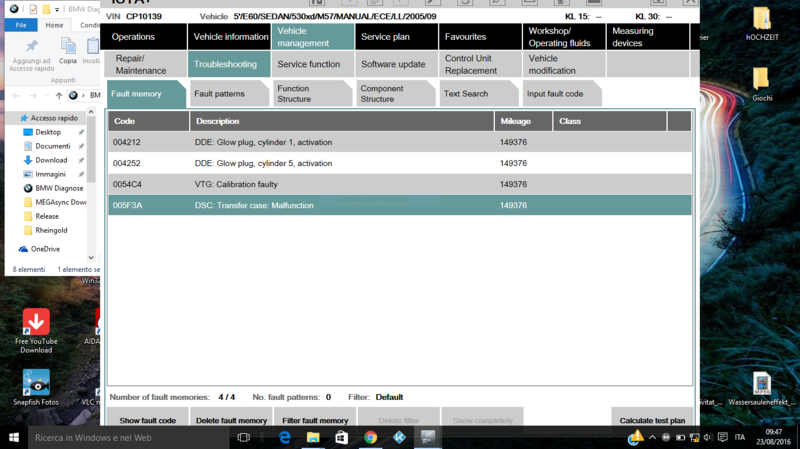This screenshot has width=800, height=449.
Task: Open Snapfish Fotos desktop shortcut
Action: pos(36,387)
